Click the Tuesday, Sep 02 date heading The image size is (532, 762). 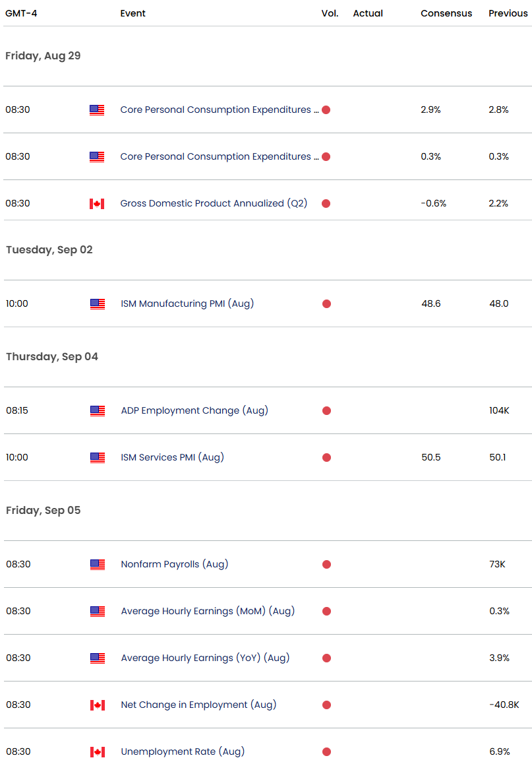click(49, 250)
